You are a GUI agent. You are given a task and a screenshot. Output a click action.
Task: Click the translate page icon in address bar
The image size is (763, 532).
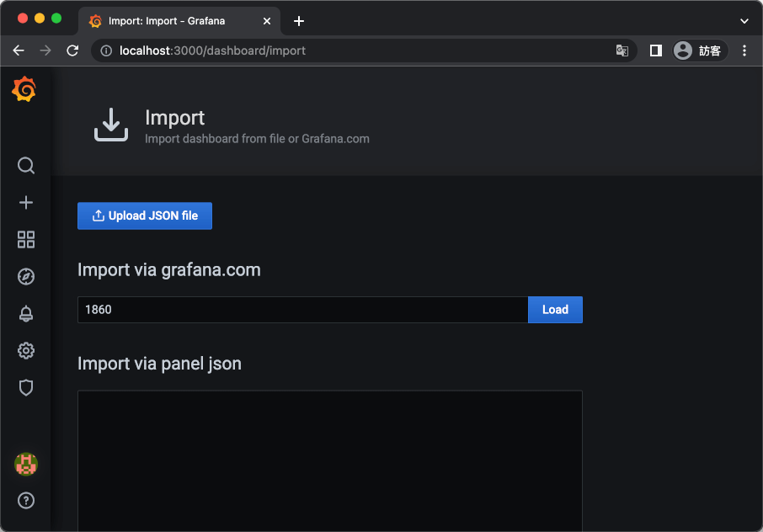(x=622, y=51)
